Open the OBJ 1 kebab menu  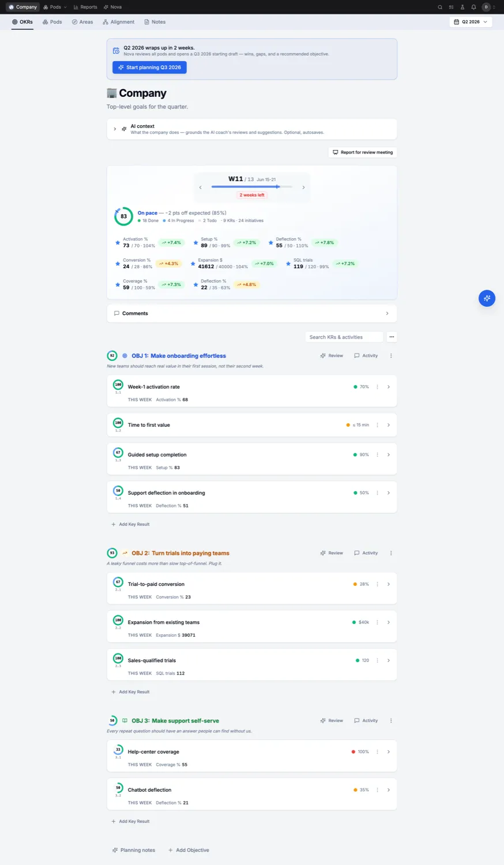391,356
